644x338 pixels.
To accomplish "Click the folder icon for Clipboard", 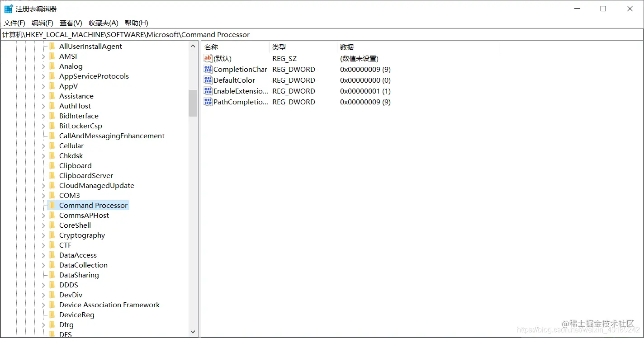I will [x=52, y=165].
